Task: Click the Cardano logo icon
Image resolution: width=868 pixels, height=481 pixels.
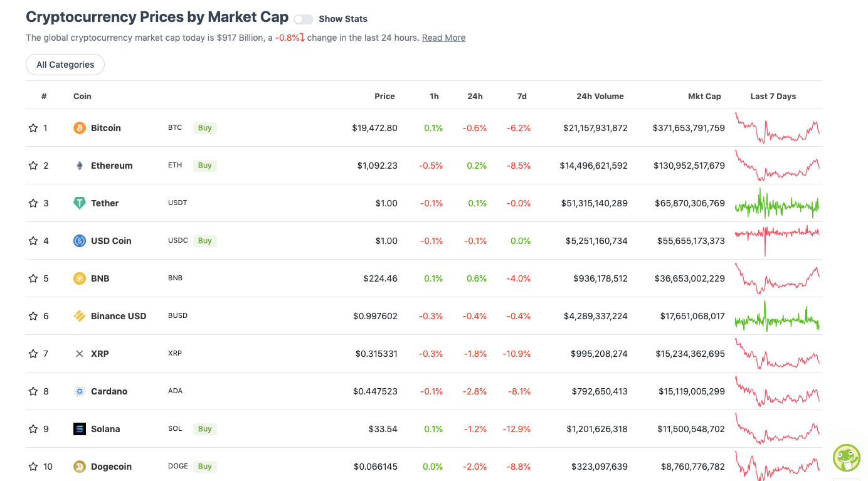Action: click(x=80, y=391)
